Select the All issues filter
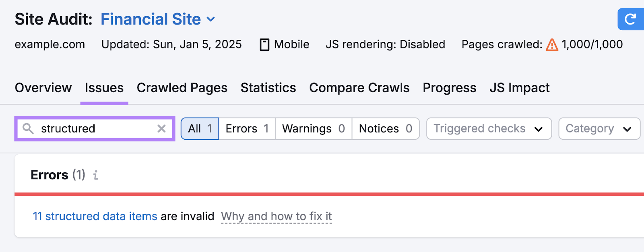The width and height of the screenshot is (644, 252). click(200, 128)
